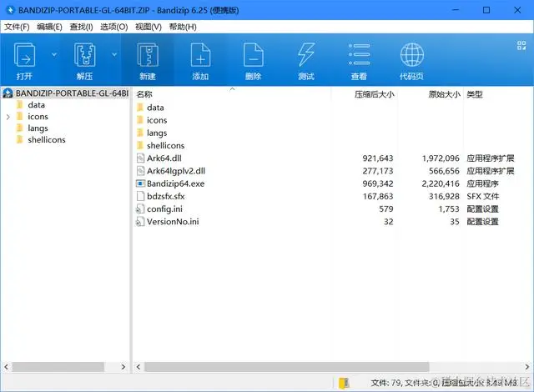Select the langs folder in the file list
The height and width of the screenshot is (392, 534).
click(x=157, y=133)
